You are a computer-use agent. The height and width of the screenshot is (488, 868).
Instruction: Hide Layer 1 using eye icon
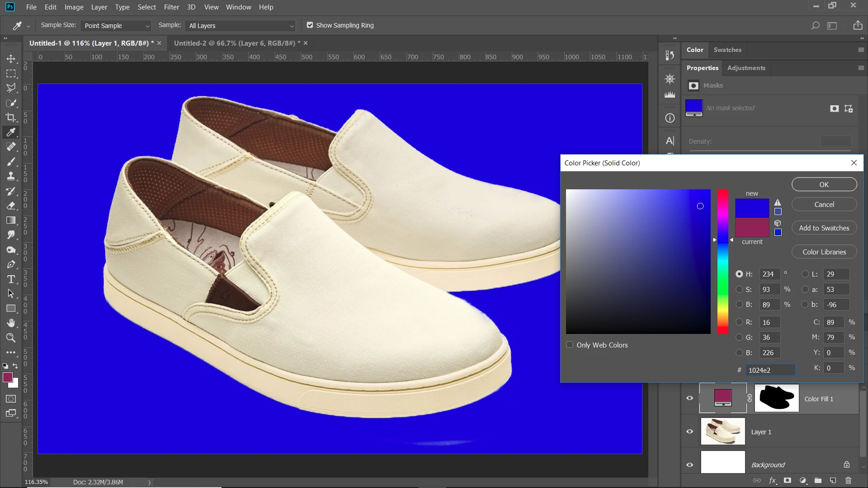point(690,432)
